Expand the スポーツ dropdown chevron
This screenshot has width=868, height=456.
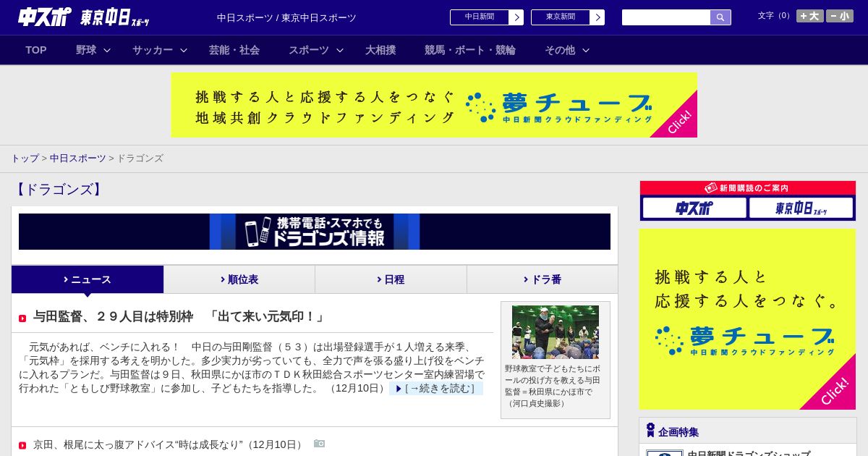pyautogui.click(x=340, y=50)
